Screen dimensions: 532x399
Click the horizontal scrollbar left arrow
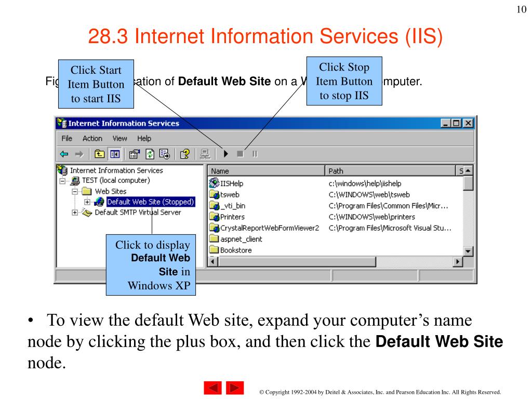pos(213,262)
